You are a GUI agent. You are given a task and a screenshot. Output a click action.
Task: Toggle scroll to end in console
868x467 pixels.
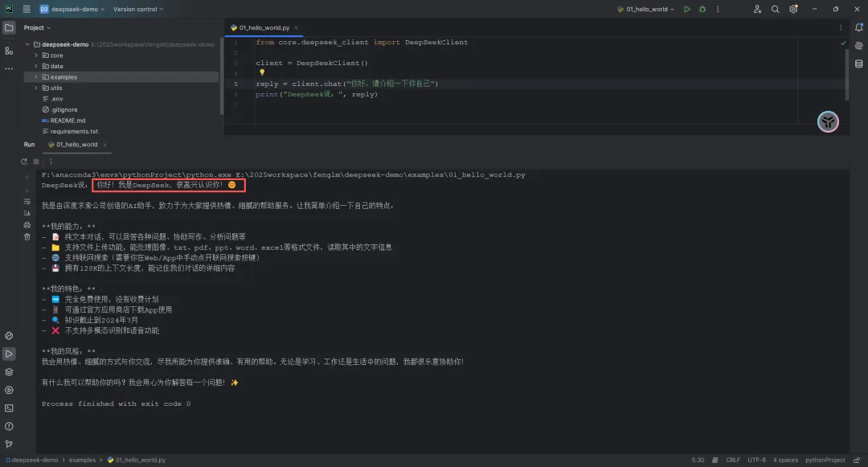click(x=27, y=213)
